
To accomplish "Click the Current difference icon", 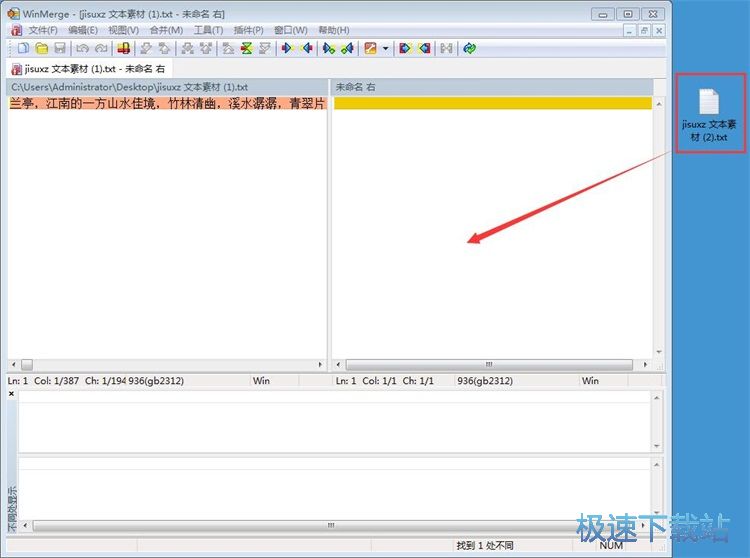I will coord(246,48).
